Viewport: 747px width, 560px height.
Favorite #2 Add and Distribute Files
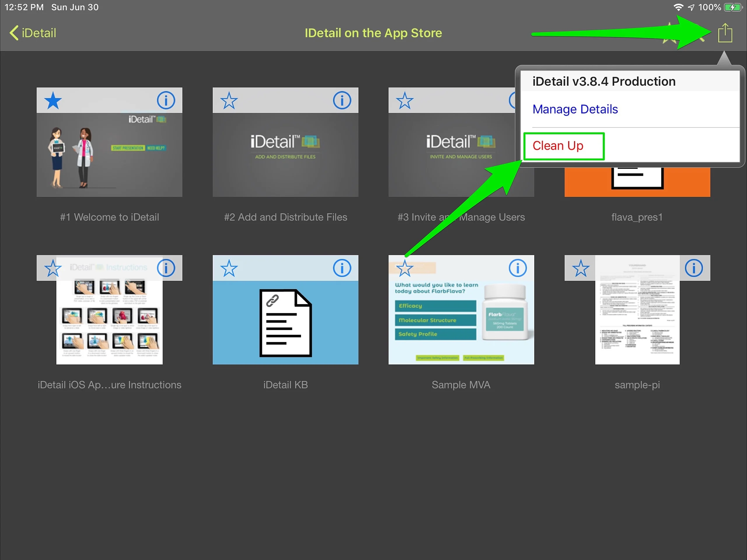click(229, 101)
